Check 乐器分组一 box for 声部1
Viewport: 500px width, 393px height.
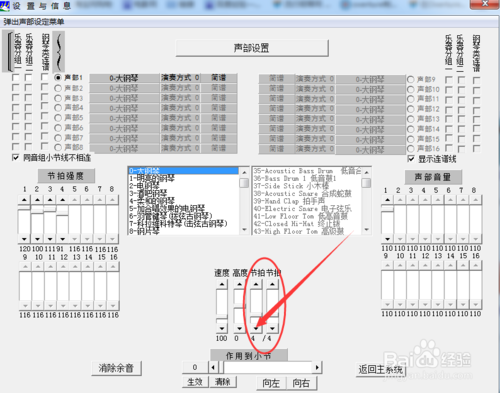[x=15, y=78]
